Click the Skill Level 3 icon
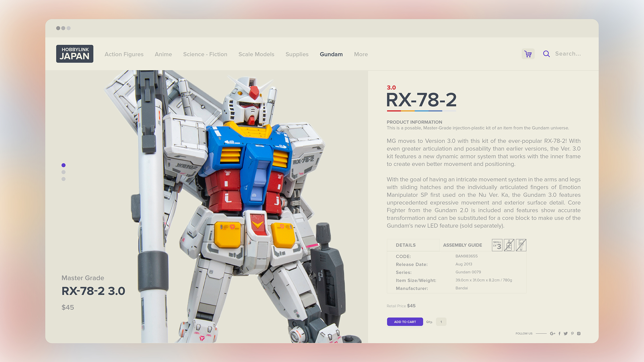 (x=497, y=245)
